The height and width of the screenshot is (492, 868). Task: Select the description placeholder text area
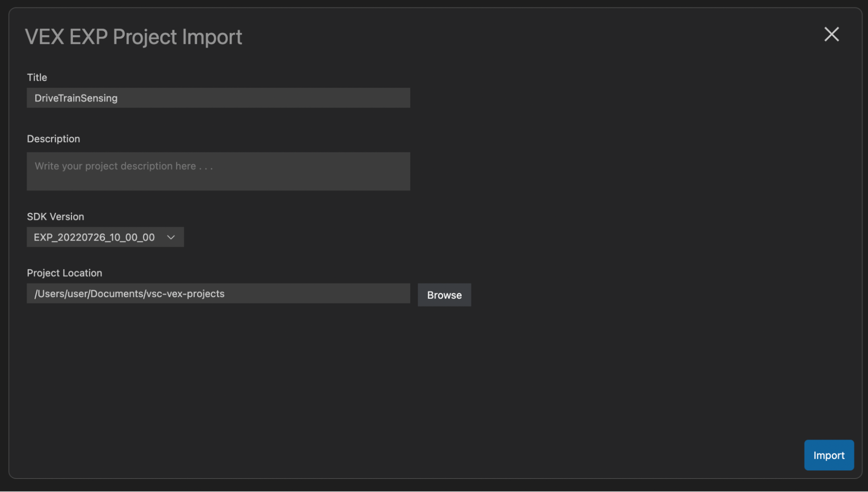(x=218, y=171)
